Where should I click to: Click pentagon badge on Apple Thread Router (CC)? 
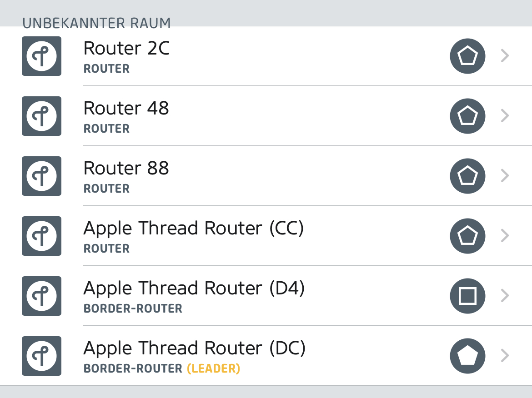(467, 236)
